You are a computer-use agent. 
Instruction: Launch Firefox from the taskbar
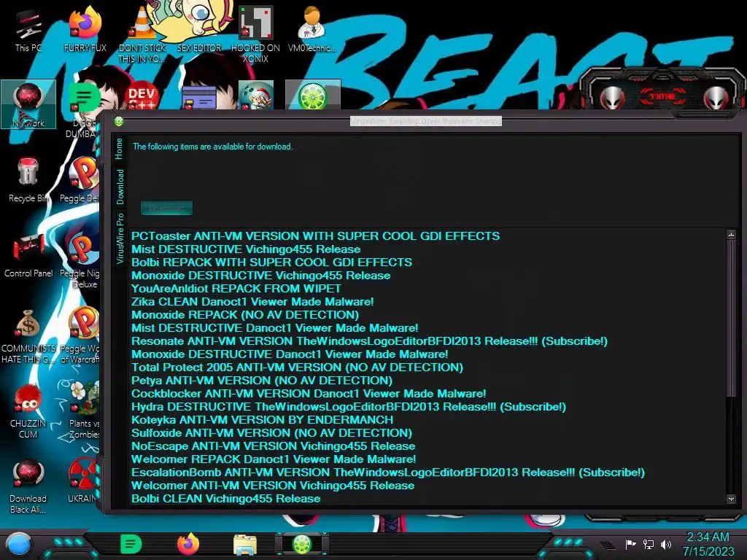coord(188,544)
